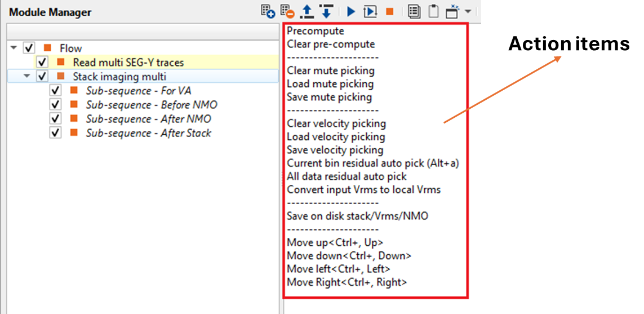
Task: Click Move Right action item
Action: [347, 282]
